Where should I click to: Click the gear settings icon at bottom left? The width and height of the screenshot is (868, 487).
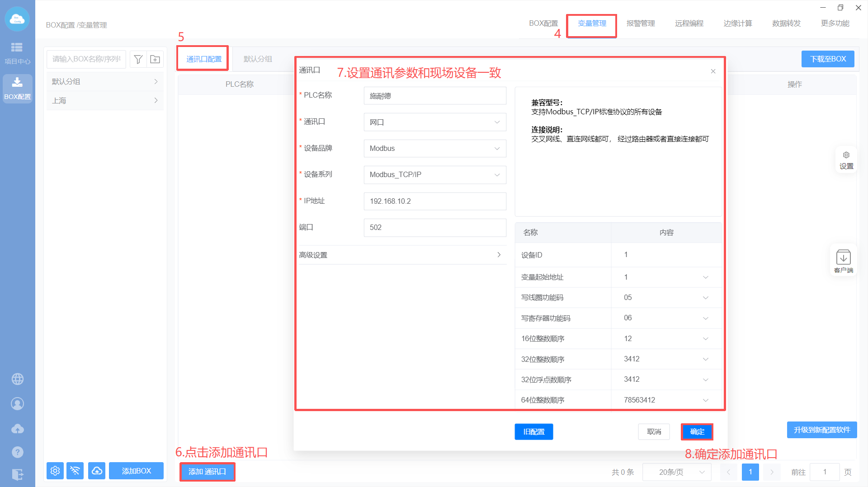[55, 471]
